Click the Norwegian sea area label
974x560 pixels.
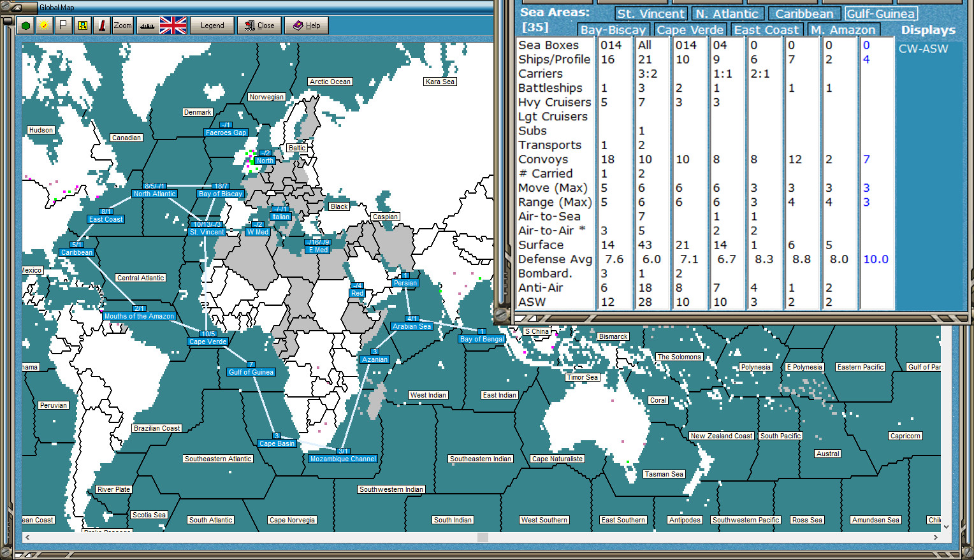tap(266, 97)
